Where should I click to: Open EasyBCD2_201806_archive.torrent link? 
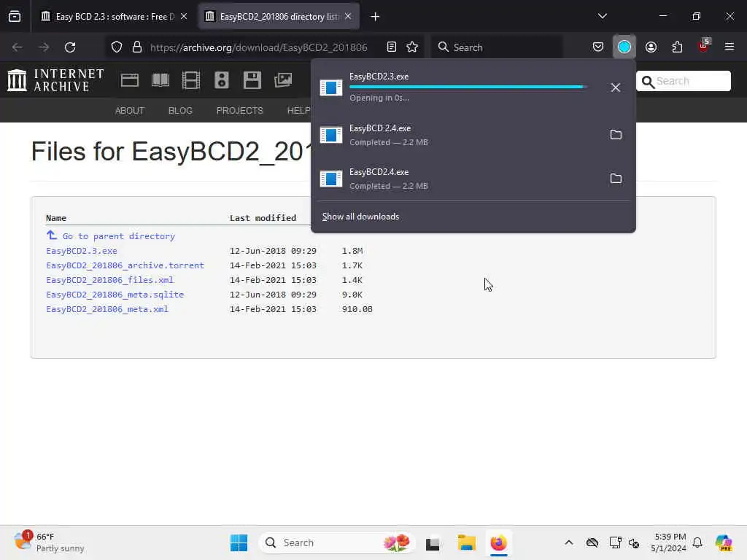125,265
